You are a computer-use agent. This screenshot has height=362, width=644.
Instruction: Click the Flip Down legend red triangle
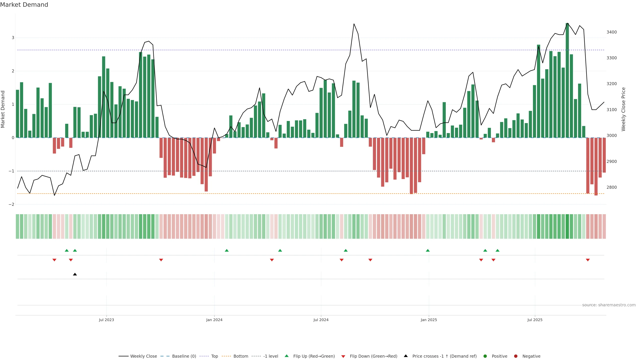pos(343,356)
